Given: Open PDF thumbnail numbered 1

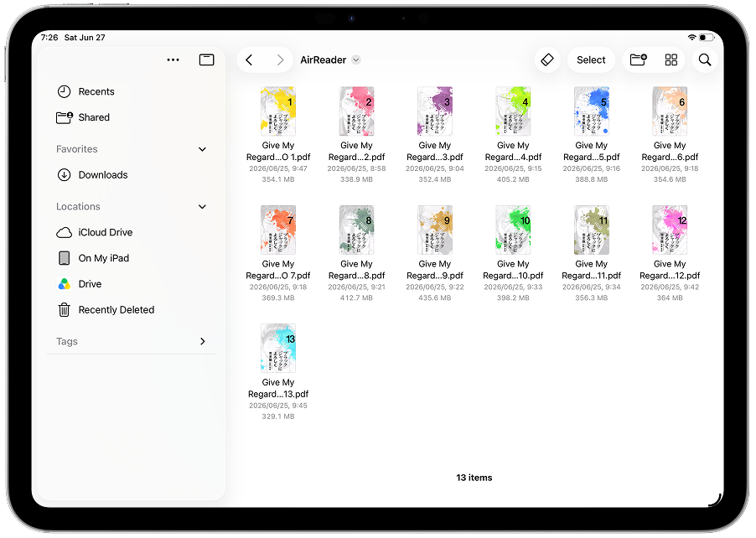Looking at the screenshot, I should point(278,111).
